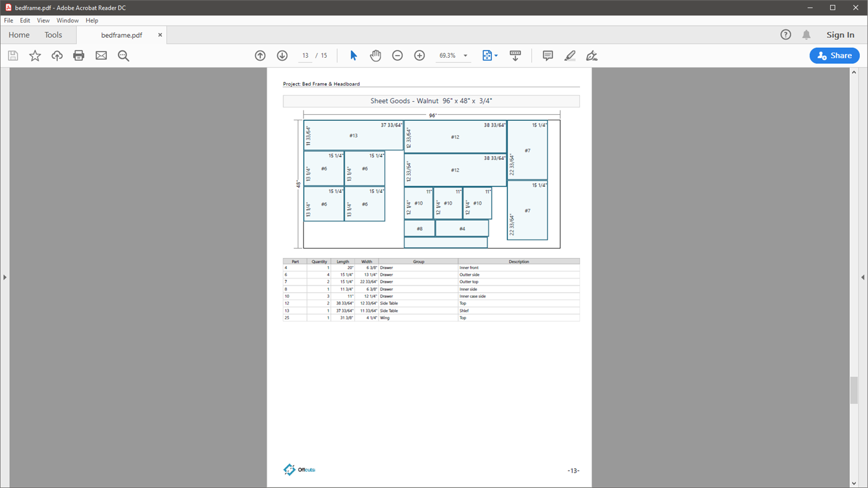Open the Help menu
The height and width of the screenshot is (488, 868).
[92, 20]
